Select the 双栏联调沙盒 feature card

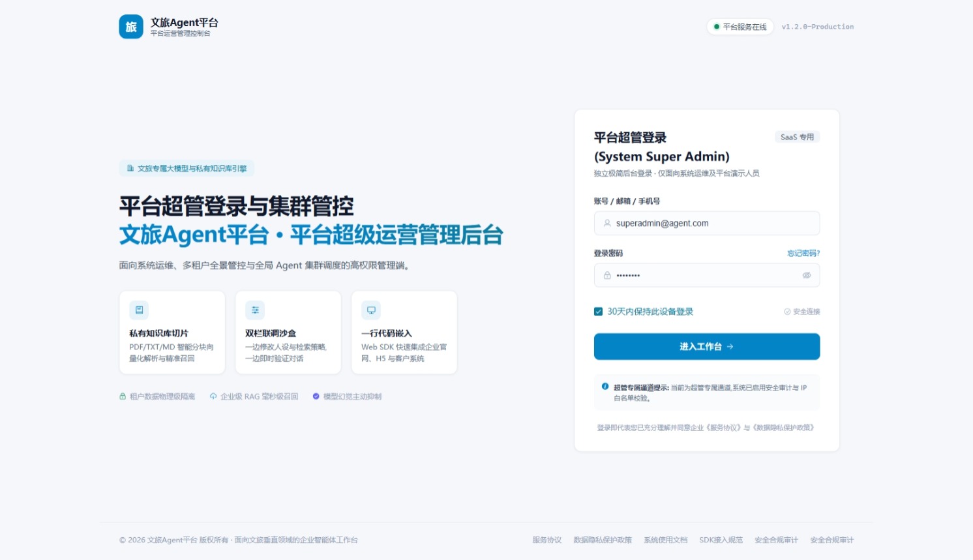[x=288, y=332]
